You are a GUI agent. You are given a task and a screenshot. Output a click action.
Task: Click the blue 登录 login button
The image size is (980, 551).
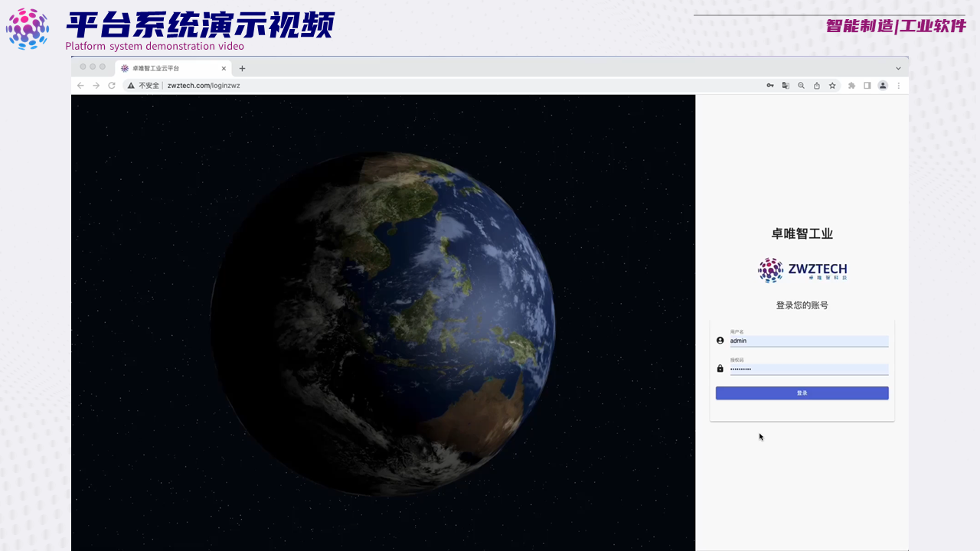802,393
